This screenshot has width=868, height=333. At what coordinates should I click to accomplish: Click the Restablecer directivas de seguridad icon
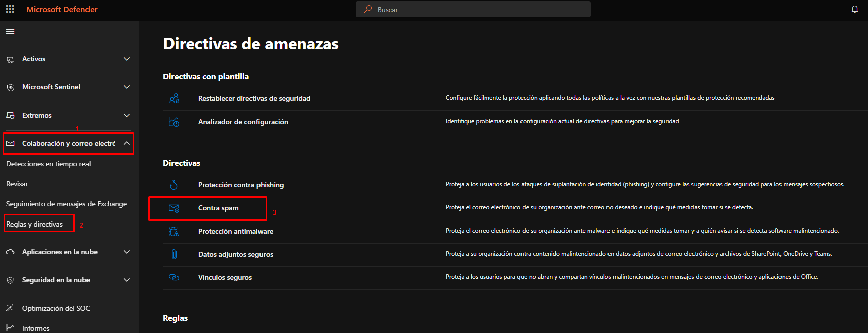click(174, 98)
